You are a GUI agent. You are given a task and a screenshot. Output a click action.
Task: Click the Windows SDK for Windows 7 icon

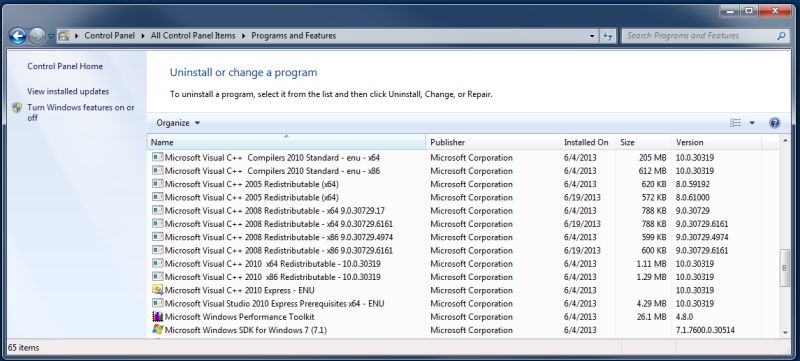(158, 329)
